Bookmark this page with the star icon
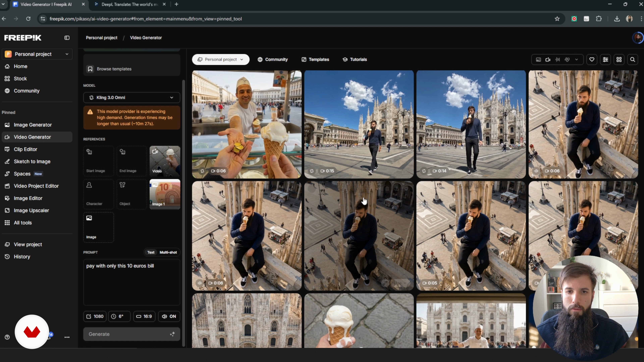 557,19
